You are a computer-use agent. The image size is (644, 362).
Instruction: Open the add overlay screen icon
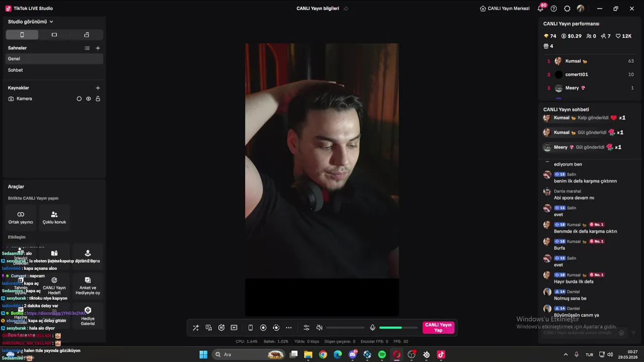pos(234,328)
